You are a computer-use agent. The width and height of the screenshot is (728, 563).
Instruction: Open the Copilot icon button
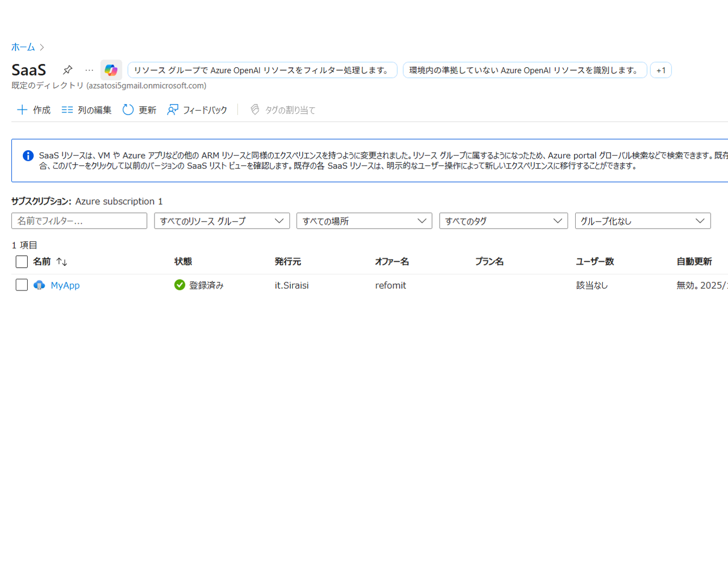click(x=111, y=70)
